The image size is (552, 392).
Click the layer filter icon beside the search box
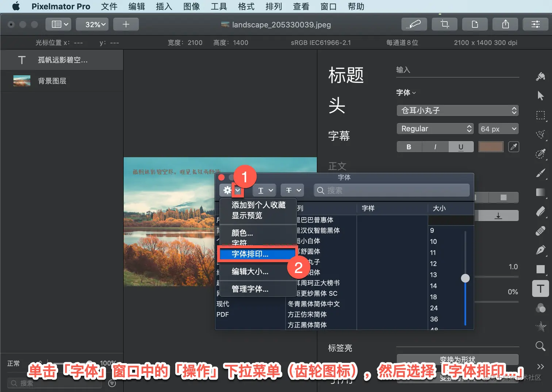pyautogui.click(x=112, y=383)
